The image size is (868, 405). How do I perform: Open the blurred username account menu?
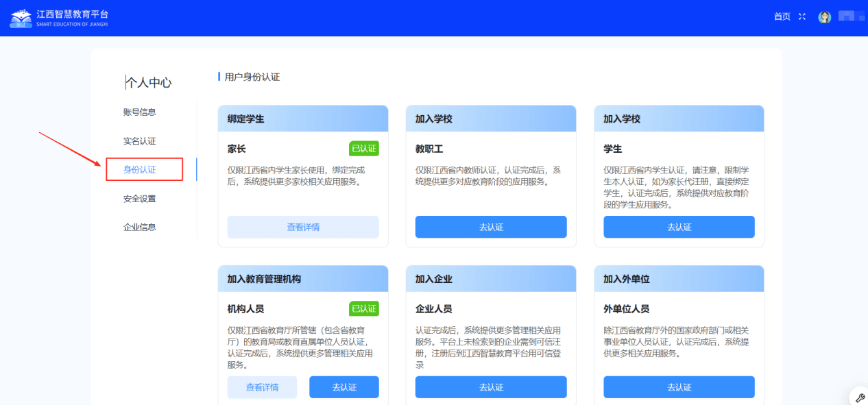(850, 16)
